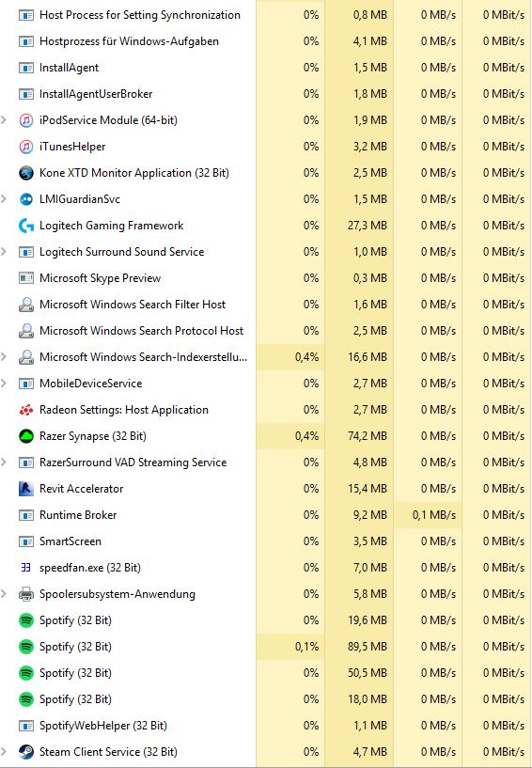Screen dimensions: 532x768
Task: Click the 74,2 MB memory cell of Razer Synapse
Action: point(359,436)
